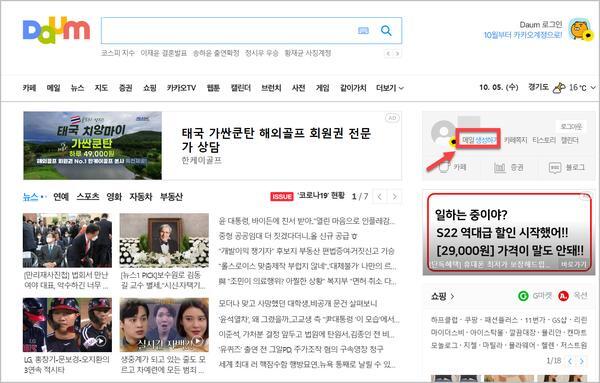600x383 pixels.
Task: Click the 캘린더 link in the profile panel
Action: pyautogui.click(x=569, y=140)
